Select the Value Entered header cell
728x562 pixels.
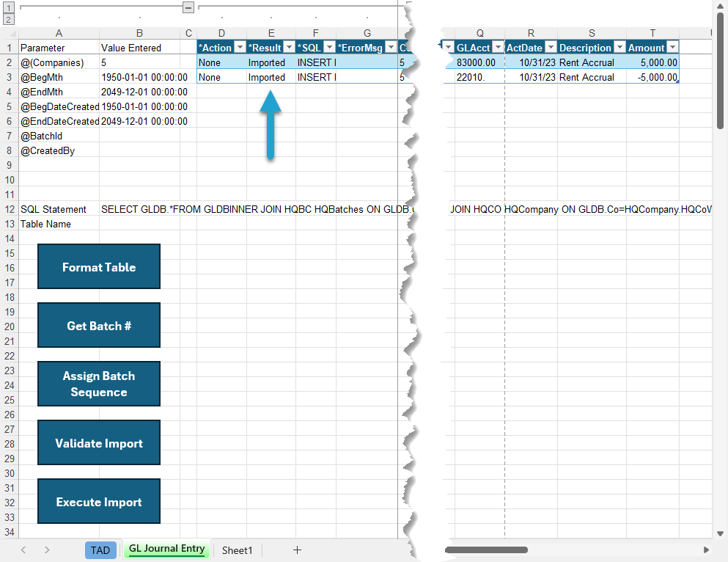139,48
